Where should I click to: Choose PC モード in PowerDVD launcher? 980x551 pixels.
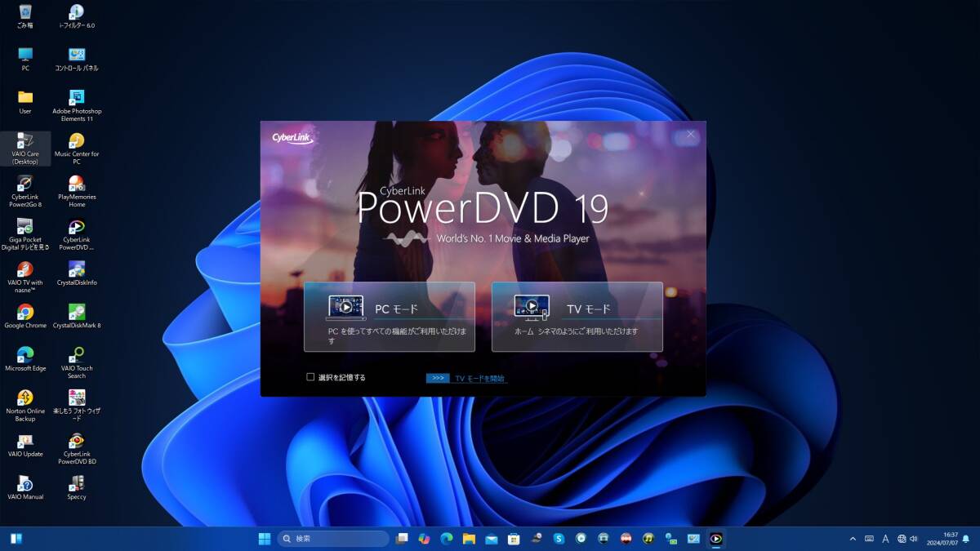click(x=389, y=317)
